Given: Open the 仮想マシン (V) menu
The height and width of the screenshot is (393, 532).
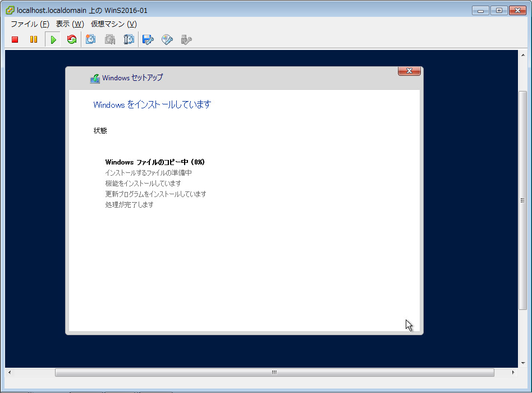Looking at the screenshot, I should (114, 24).
